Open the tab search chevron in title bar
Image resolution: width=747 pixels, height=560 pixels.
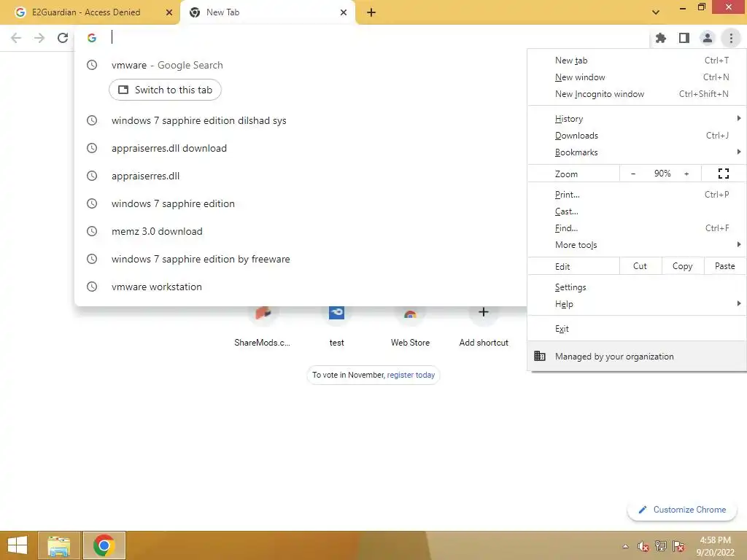pyautogui.click(x=656, y=12)
